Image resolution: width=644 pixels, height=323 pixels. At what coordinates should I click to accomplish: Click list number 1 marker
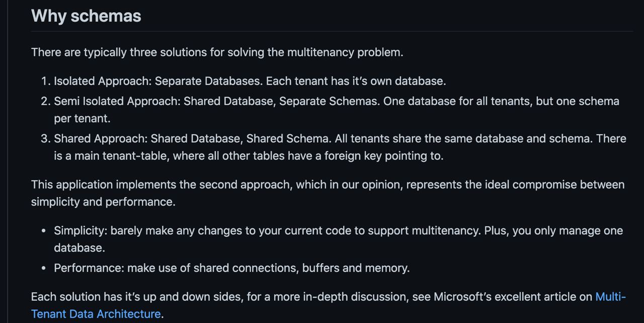46,81
